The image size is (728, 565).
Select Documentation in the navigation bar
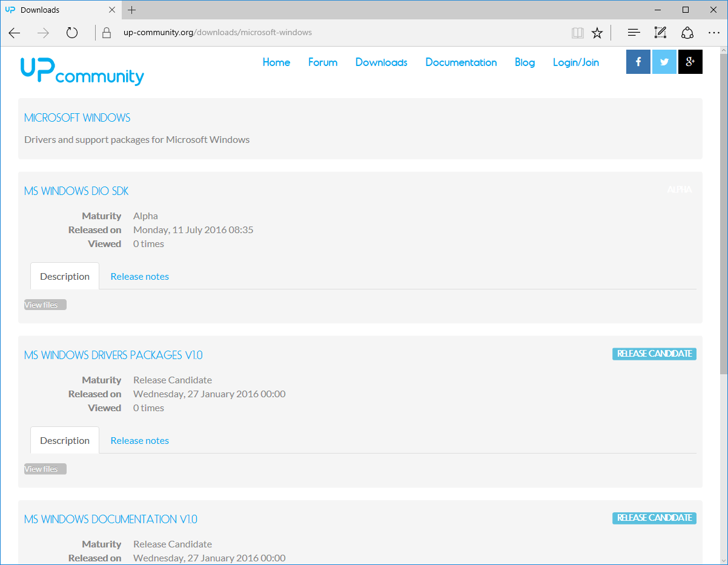click(461, 62)
